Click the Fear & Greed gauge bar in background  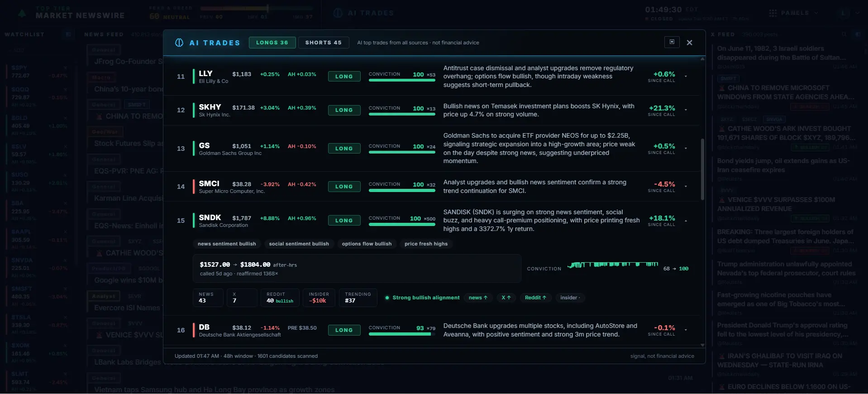(x=257, y=8)
